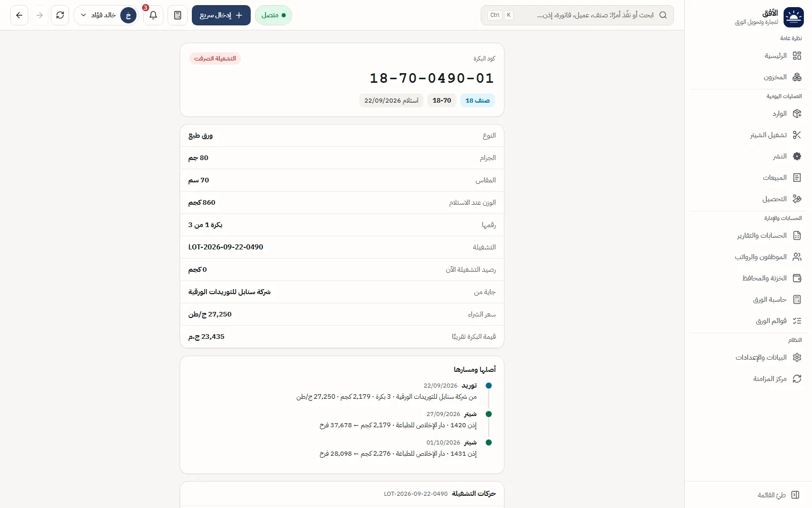Click حاسبة الورق calculator icon in sidebar
The image size is (812, 508).
point(797,300)
